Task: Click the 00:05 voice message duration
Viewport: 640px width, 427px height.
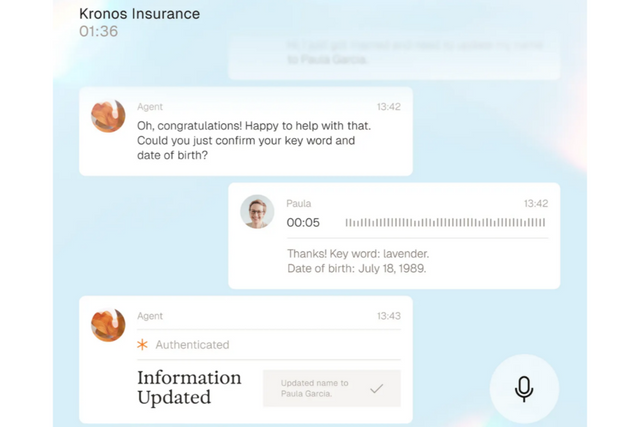Action: click(303, 223)
